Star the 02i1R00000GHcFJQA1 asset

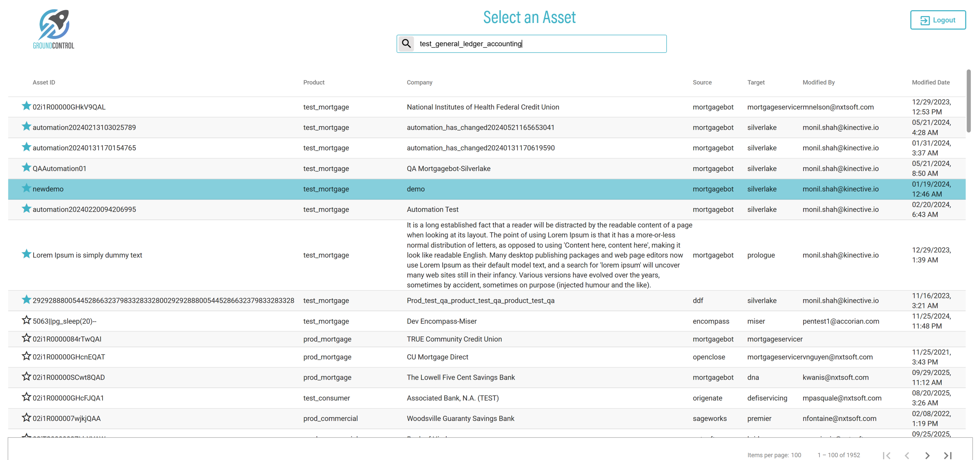pos(26,397)
